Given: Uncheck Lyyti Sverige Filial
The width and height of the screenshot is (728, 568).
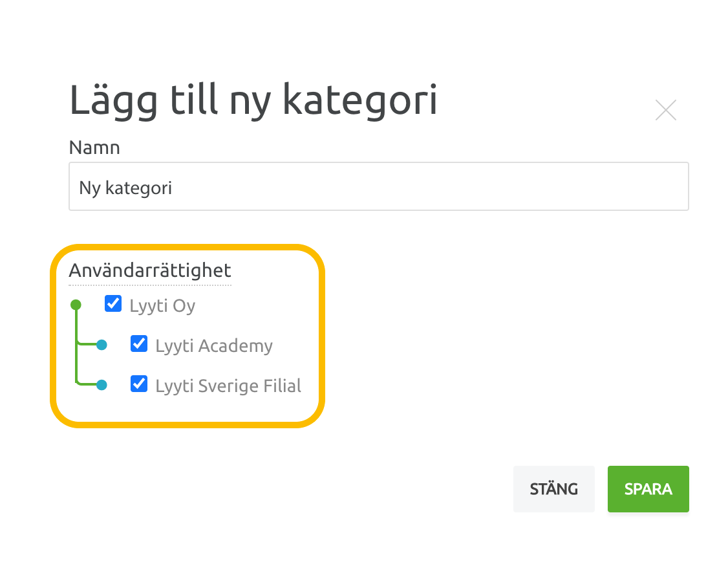Looking at the screenshot, I should pyautogui.click(x=138, y=384).
